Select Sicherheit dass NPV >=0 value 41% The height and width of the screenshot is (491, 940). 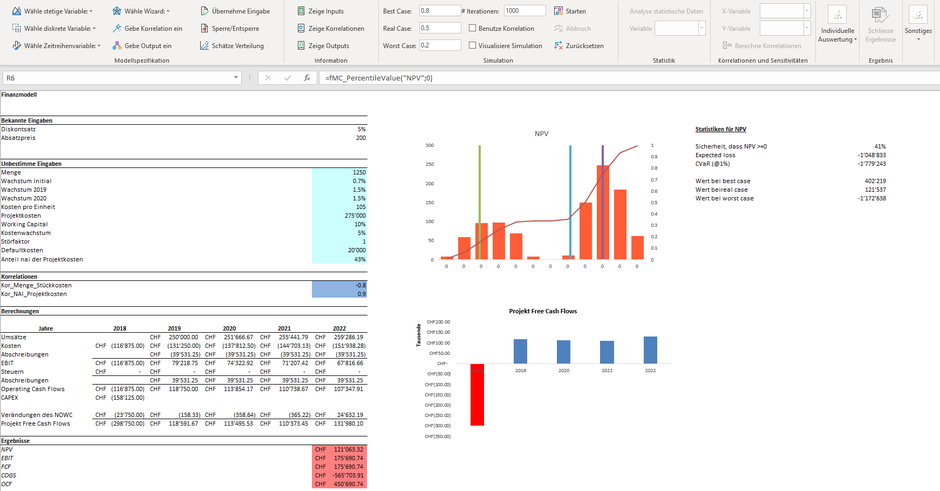click(x=880, y=146)
